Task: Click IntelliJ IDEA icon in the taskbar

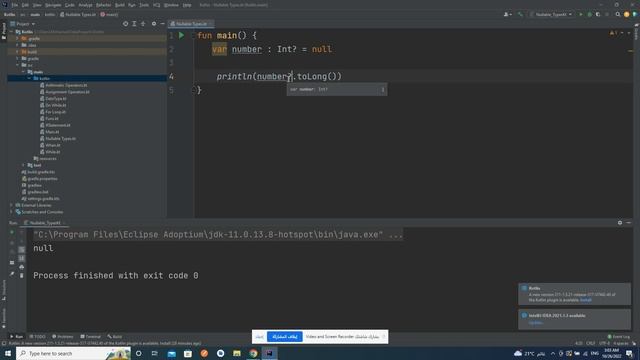Action: click(x=269, y=353)
